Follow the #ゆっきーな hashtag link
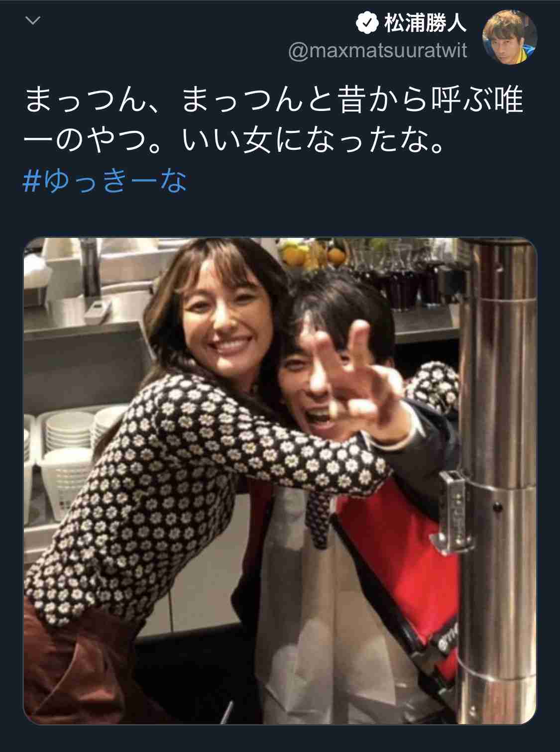The height and width of the screenshot is (752, 560). click(105, 180)
